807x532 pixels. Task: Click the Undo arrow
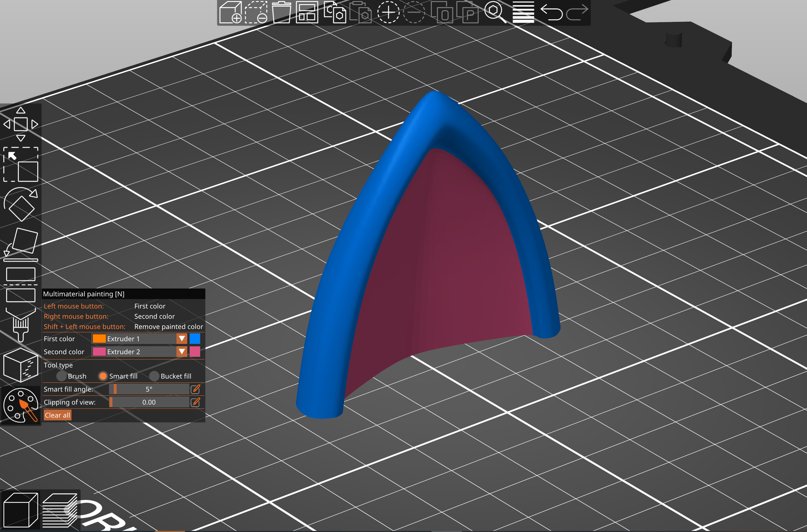(552, 12)
